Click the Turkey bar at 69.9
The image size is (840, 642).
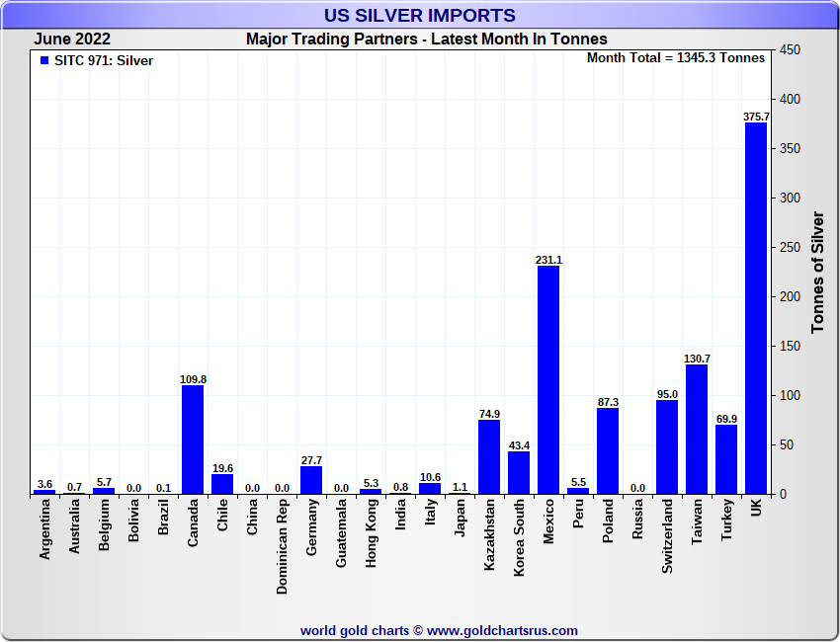click(726, 459)
